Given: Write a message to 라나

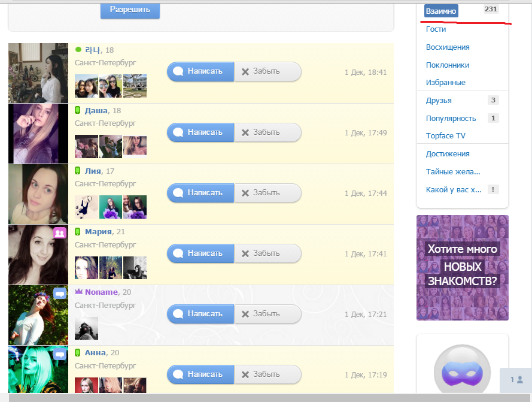Looking at the screenshot, I should tap(200, 71).
